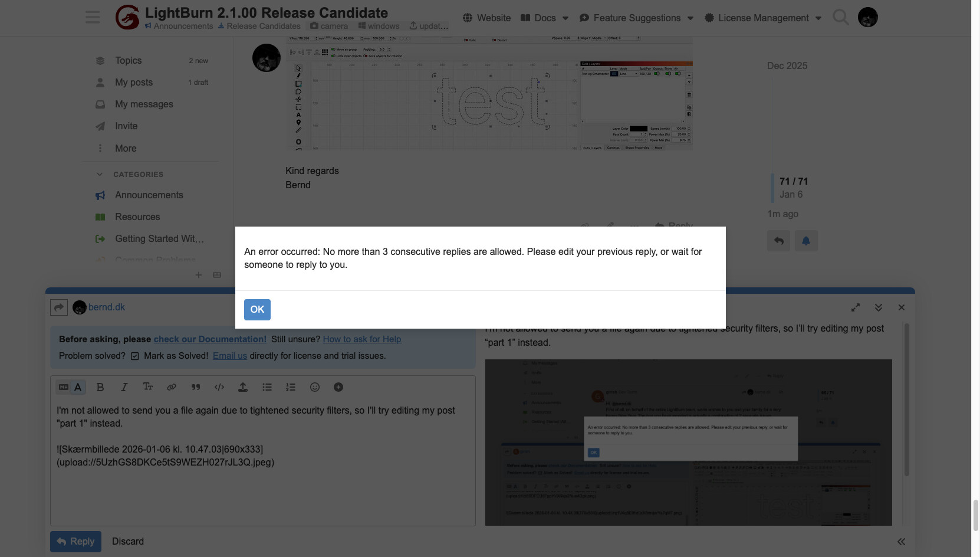Insert a blockquote in the composer
Image resolution: width=980 pixels, height=557 pixels.
(x=196, y=387)
